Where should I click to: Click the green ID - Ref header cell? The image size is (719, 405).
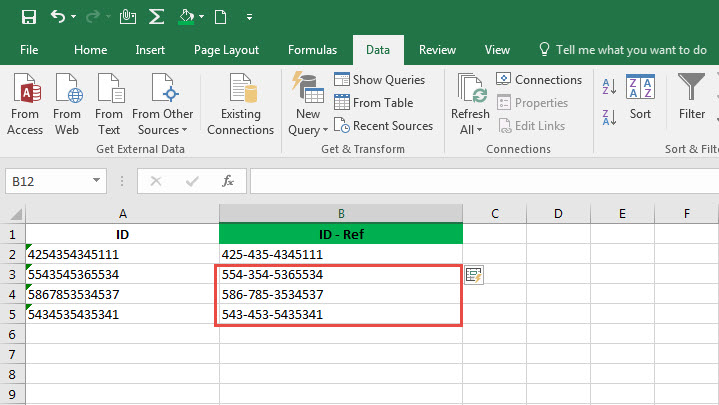[341, 234]
